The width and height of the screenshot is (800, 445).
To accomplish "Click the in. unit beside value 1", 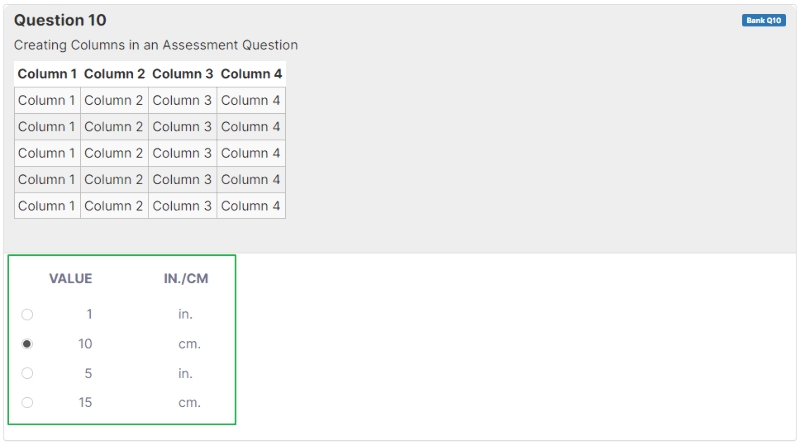I will pyautogui.click(x=186, y=314).
